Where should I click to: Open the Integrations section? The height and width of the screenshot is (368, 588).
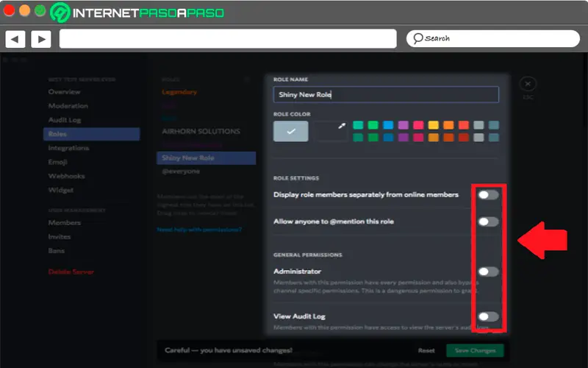[68, 148]
